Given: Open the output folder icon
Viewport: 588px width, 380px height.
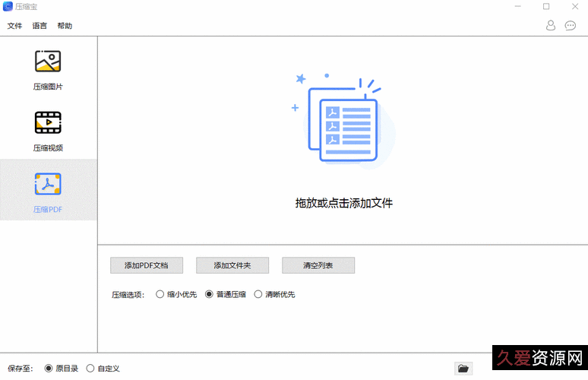Looking at the screenshot, I should pyautogui.click(x=463, y=369).
